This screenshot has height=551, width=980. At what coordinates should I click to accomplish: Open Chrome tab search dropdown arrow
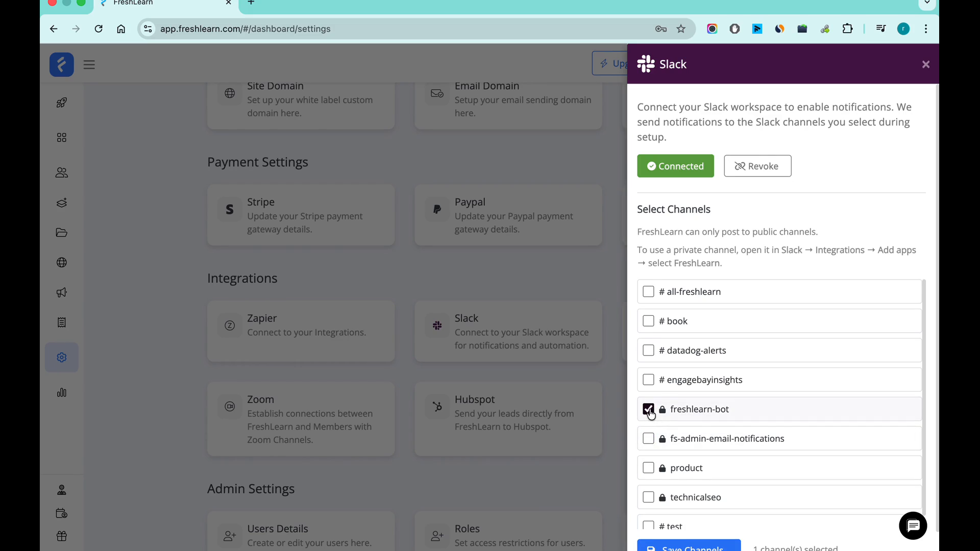point(927,3)
